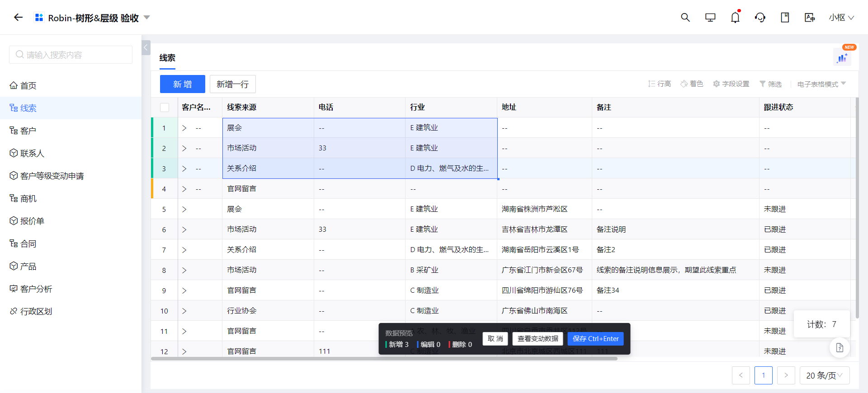Screen dimensions: 868x393
Task: Go to the next page arrow
Action: (x=786, y=375)
